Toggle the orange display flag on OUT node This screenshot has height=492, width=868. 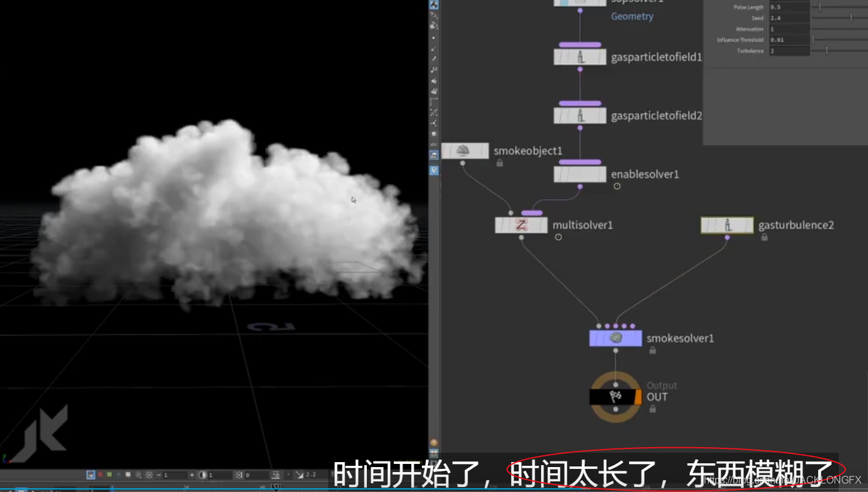[638, 397]
